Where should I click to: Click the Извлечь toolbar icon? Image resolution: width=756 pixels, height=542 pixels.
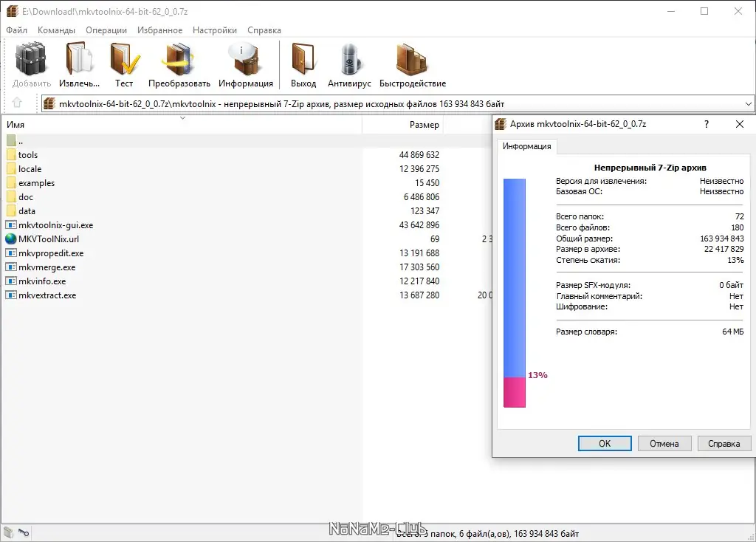click(79, 59)
